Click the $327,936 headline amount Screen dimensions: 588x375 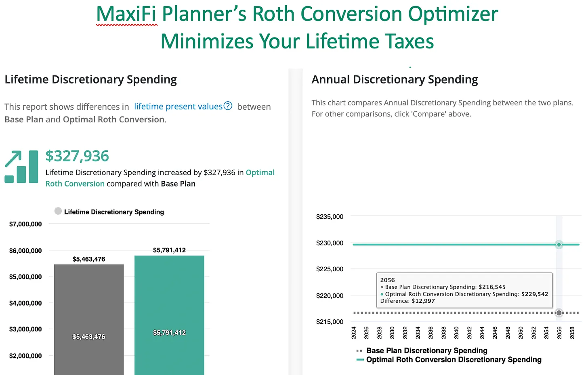coord(77,156)
